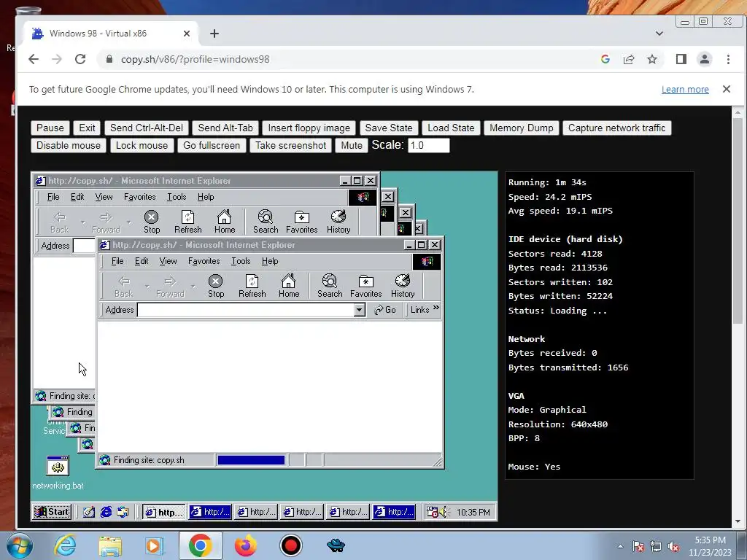Dismiss the Chrome update notification bar
747x560 pixels.
(726, 89)
